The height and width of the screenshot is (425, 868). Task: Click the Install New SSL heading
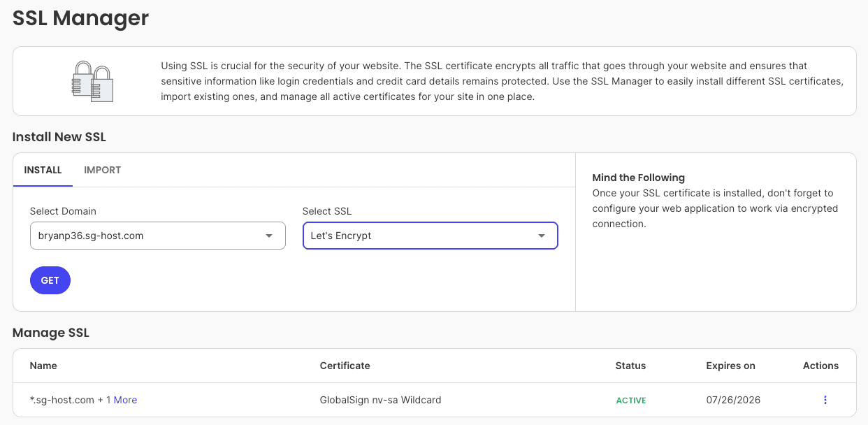click(x=59, y=137)
